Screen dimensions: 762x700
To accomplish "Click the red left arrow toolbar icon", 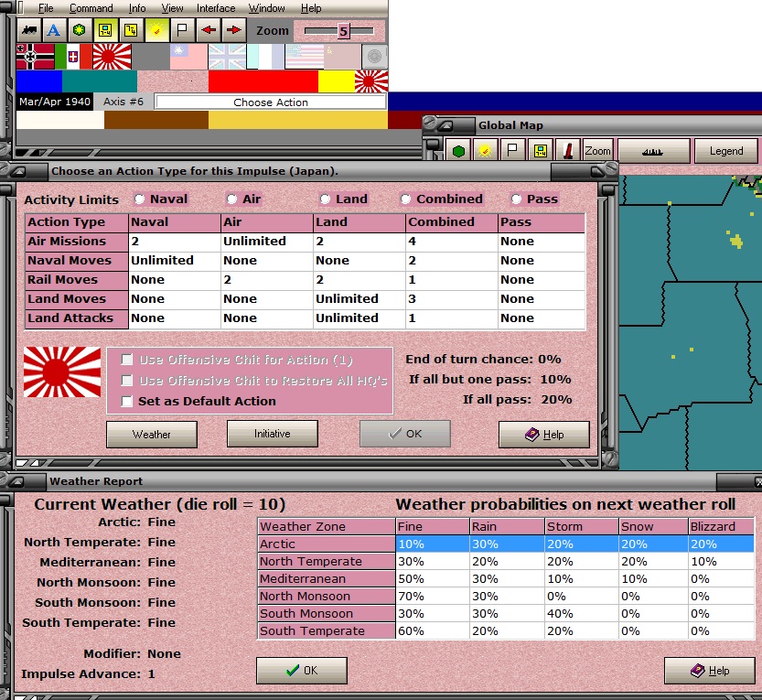I will (209, 30).
